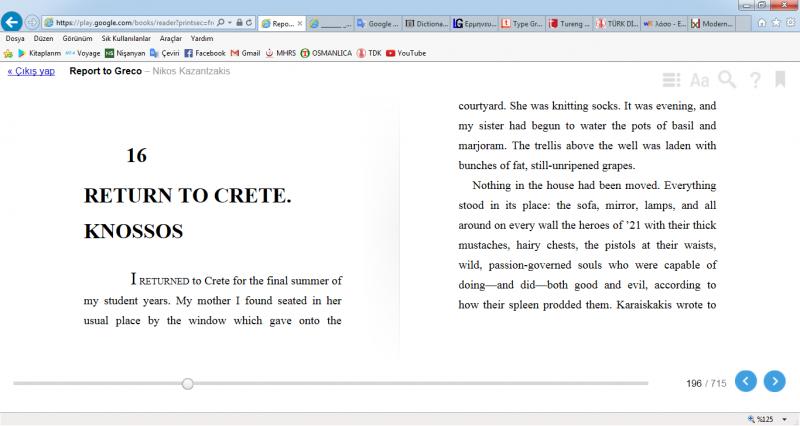Click the « Çıkış yap link
800x426 pixels.
[x=31, y=71]
